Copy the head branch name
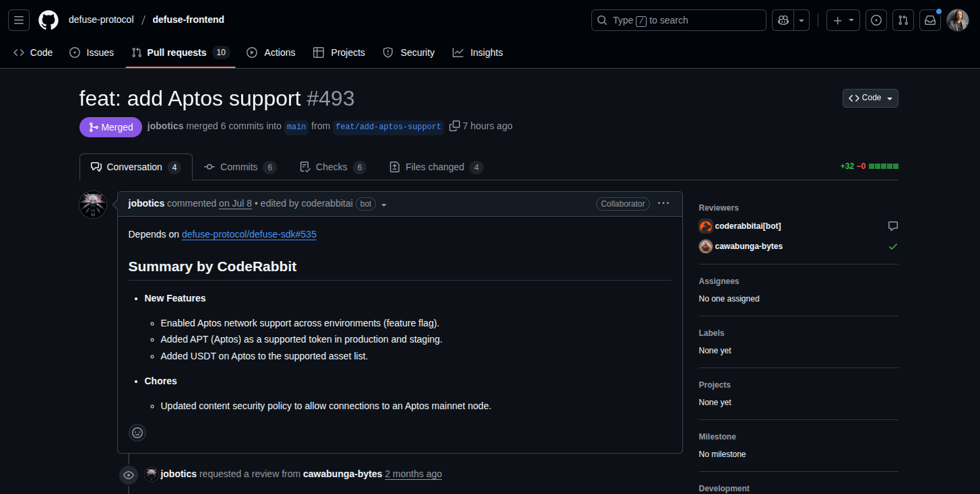This screenshot has height=494, width=980. (x=455, y=126)
